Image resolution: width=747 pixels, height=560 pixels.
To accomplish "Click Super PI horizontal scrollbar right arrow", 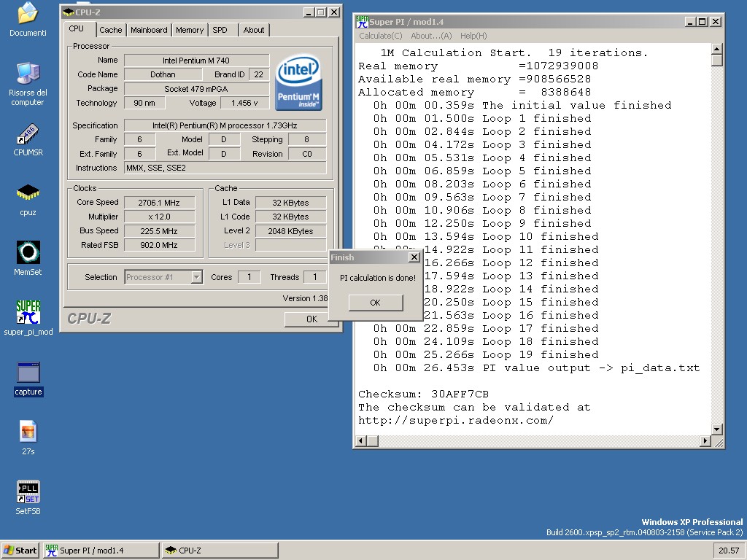I will tap(705, 441).
